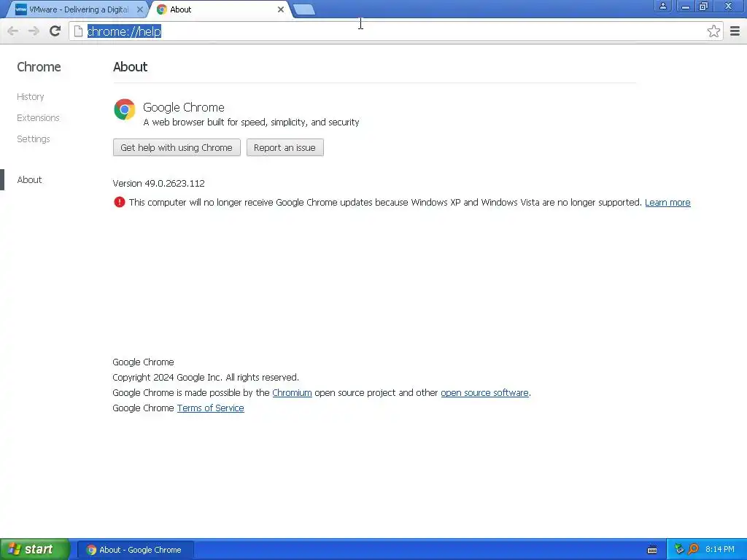This screenshot has width=747, height=560.
Task: Click the user profile icon in title bar
Action: [x=662, y=6]
